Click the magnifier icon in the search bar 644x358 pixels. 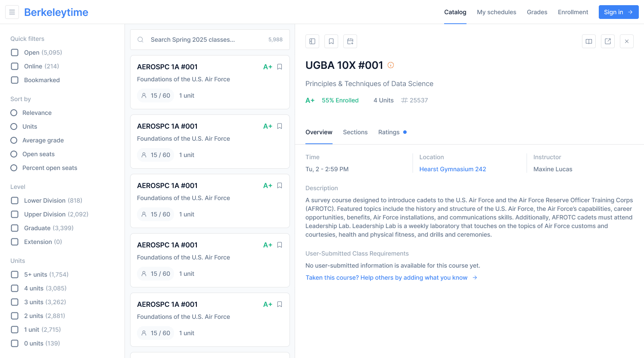[140, 40]
